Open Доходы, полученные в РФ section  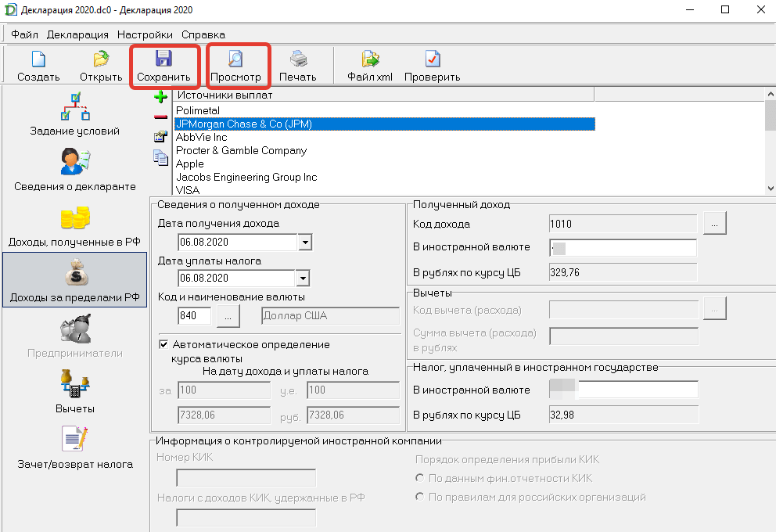[75, 225]
